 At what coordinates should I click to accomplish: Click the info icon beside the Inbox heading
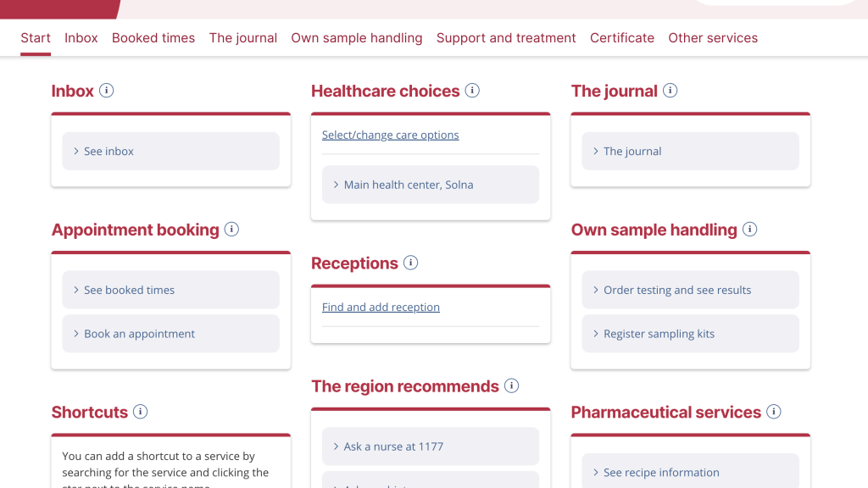click(x=106, y=90)
